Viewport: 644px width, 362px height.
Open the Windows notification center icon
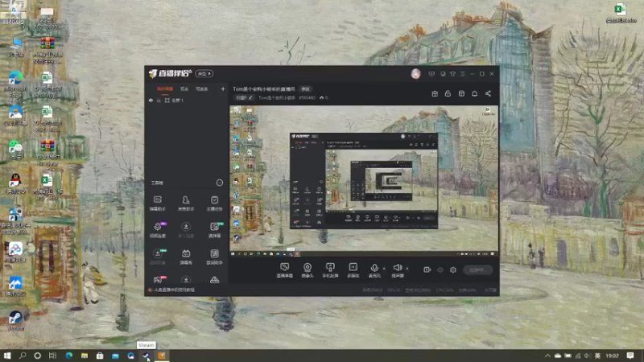(x=630, y=356)
